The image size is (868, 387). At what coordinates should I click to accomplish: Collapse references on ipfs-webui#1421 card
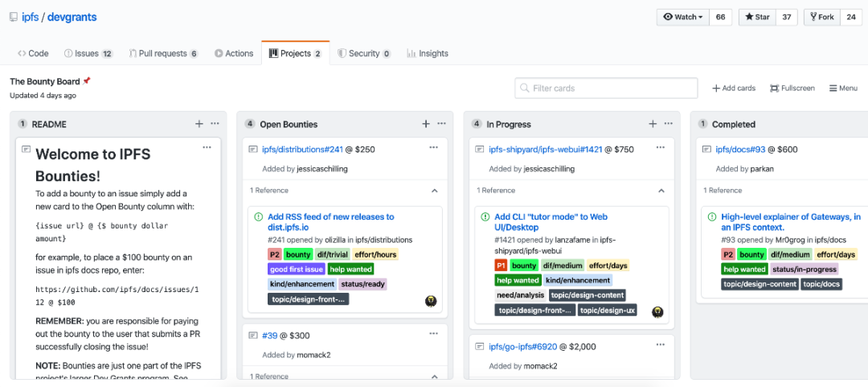pyautogui.click(x=661, y=191)
